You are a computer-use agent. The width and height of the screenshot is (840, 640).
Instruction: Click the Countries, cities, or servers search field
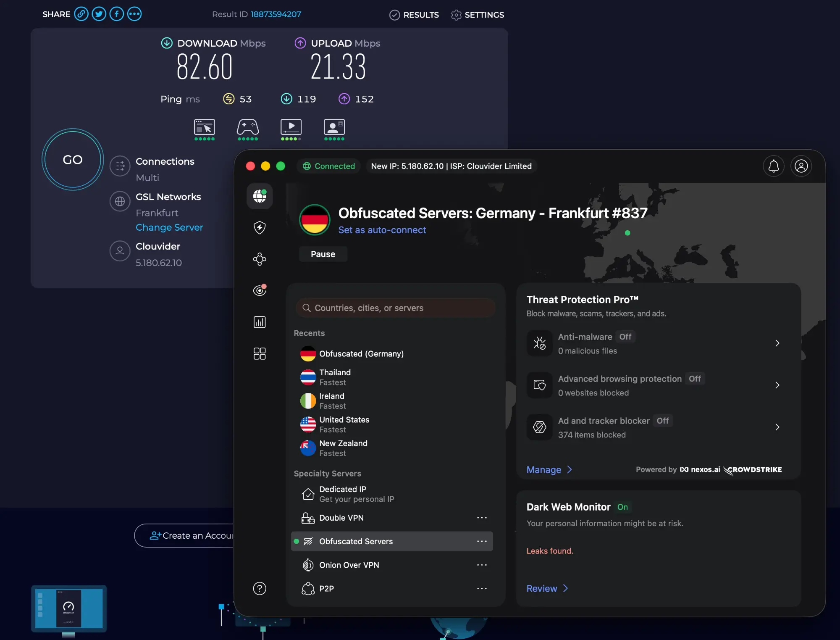pyautogui.click(x=395, y=308)
